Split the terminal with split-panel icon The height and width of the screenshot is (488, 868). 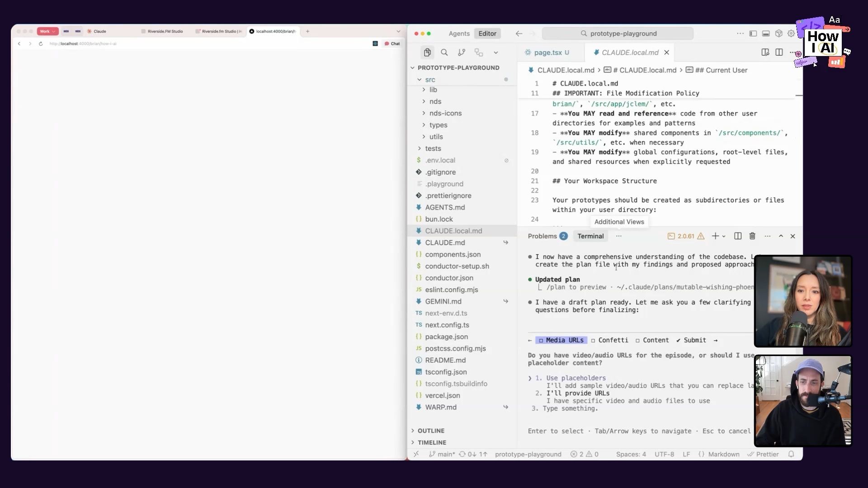point(738,236)
